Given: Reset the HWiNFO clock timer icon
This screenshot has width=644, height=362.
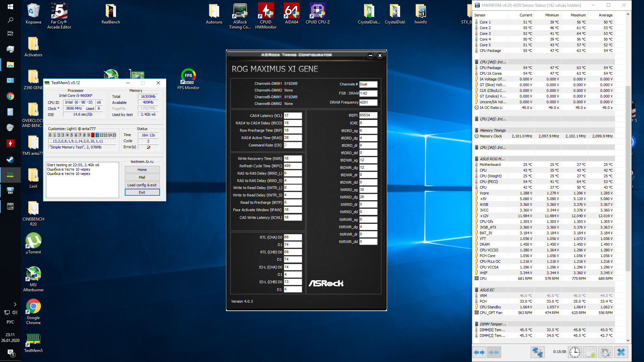Looking at the screenshot, I should pyautogui.click(x=575, y=352).
